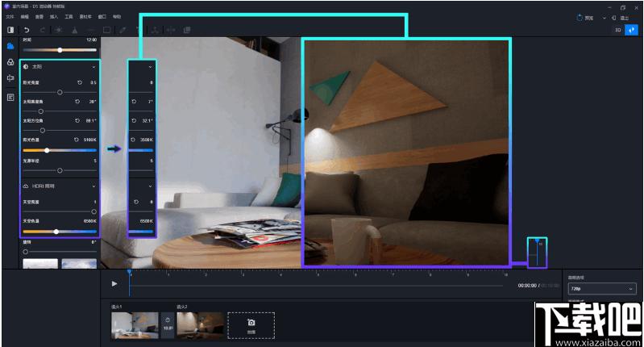This screenshot has width=644, height=347.
Task: Click the 退出 exit button label
Action: coord(625,18)
